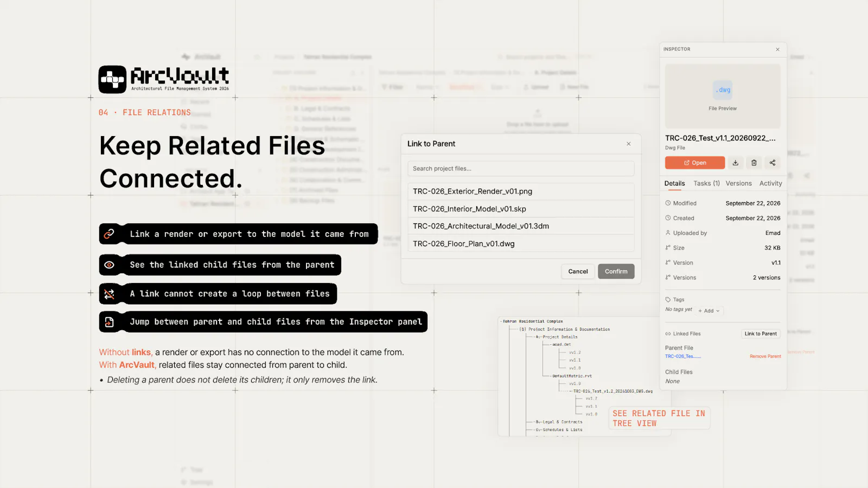Download the file from the Inspector
The height and width of the screenshot is (488, 868).
coord(736,163)
